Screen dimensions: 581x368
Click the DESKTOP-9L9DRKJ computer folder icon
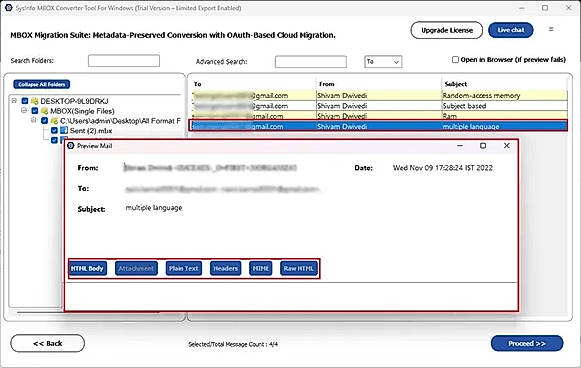pos(34,101)
